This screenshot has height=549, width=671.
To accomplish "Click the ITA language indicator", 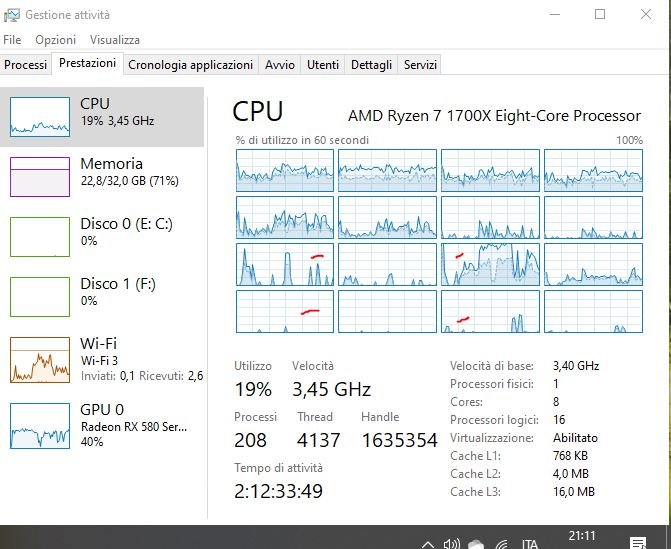I will point(530,544).
